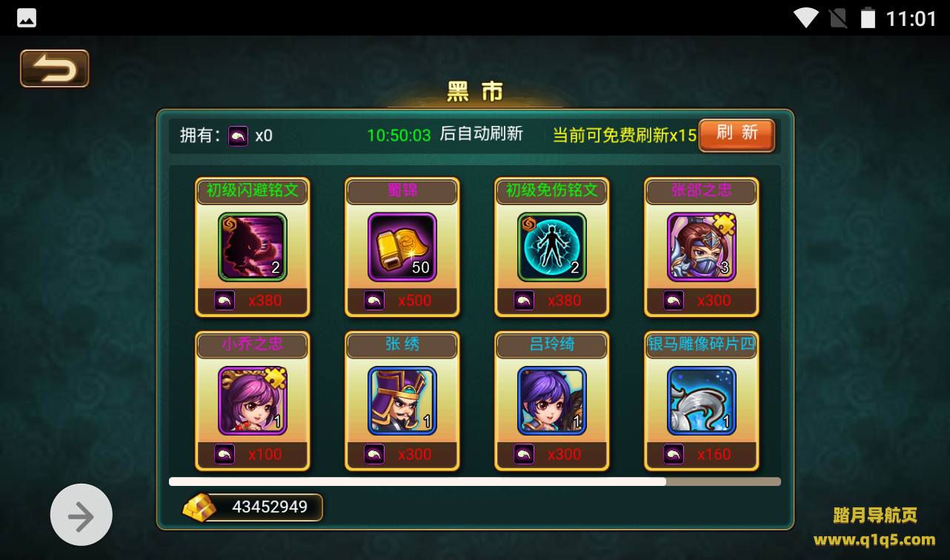
Task: Select the 小乔之忠 hero fragment icon
Action: (x=252, y=401)
